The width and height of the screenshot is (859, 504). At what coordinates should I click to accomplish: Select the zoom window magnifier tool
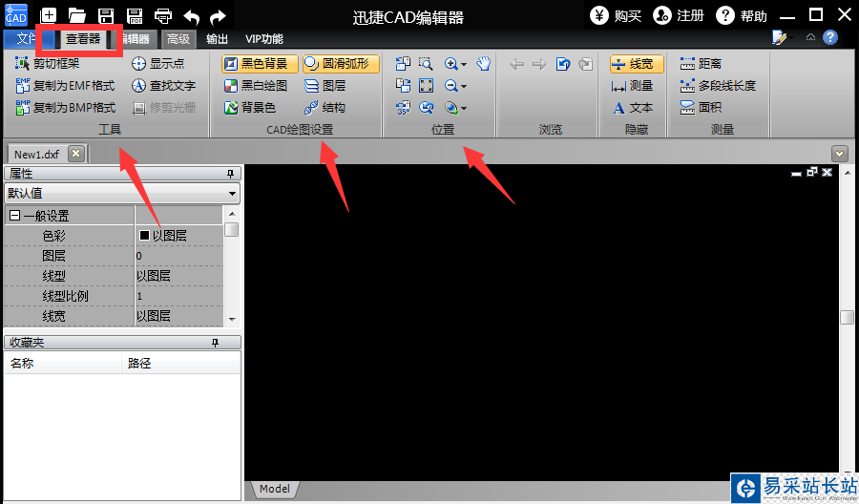pos(426,64)
